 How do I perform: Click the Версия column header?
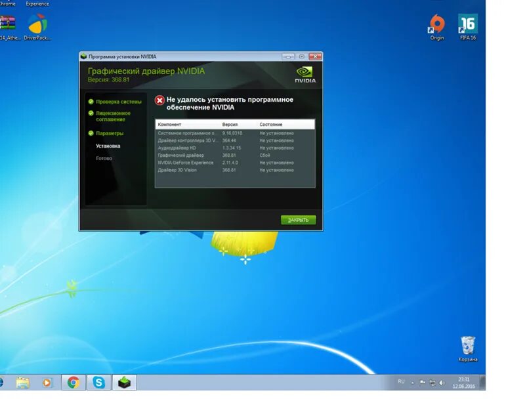(230, 124)
